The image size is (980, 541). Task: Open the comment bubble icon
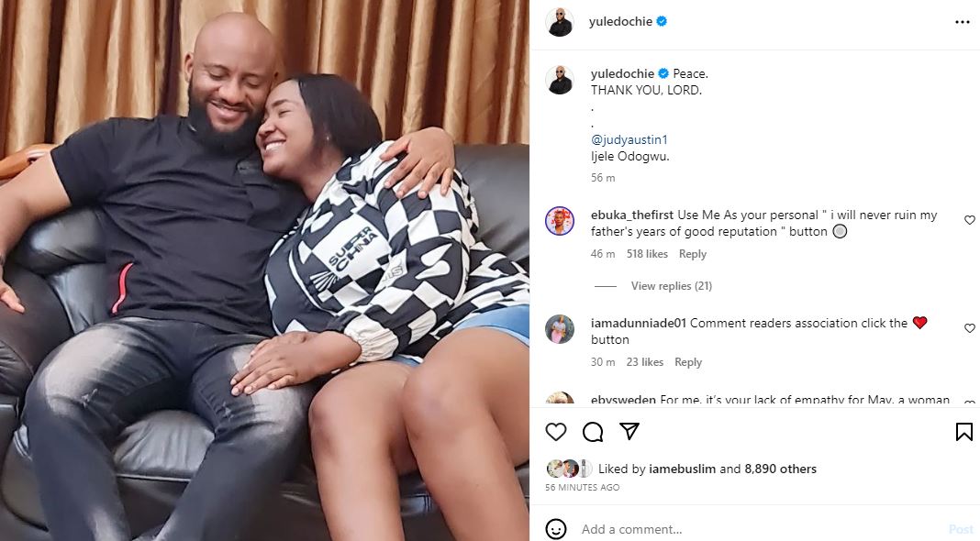point(593,432)
